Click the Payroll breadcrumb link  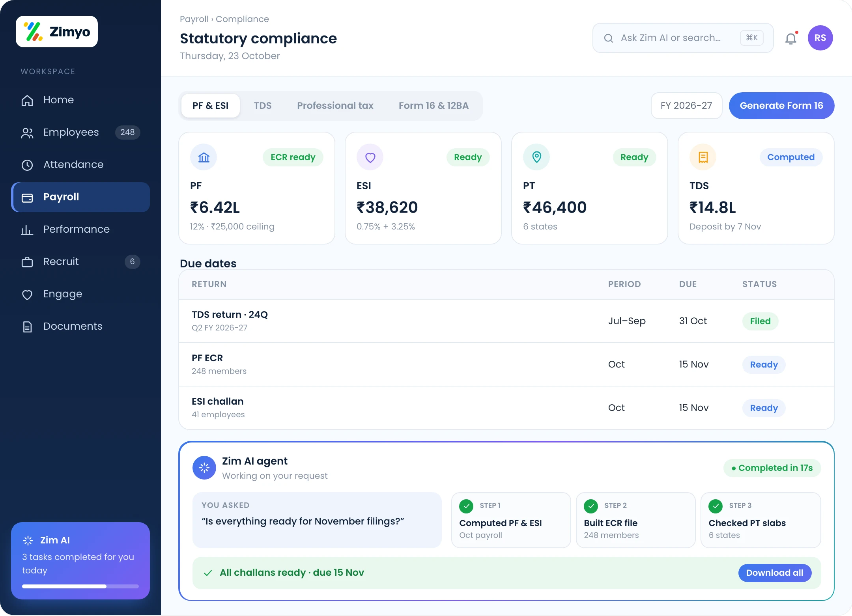point(194,19)
